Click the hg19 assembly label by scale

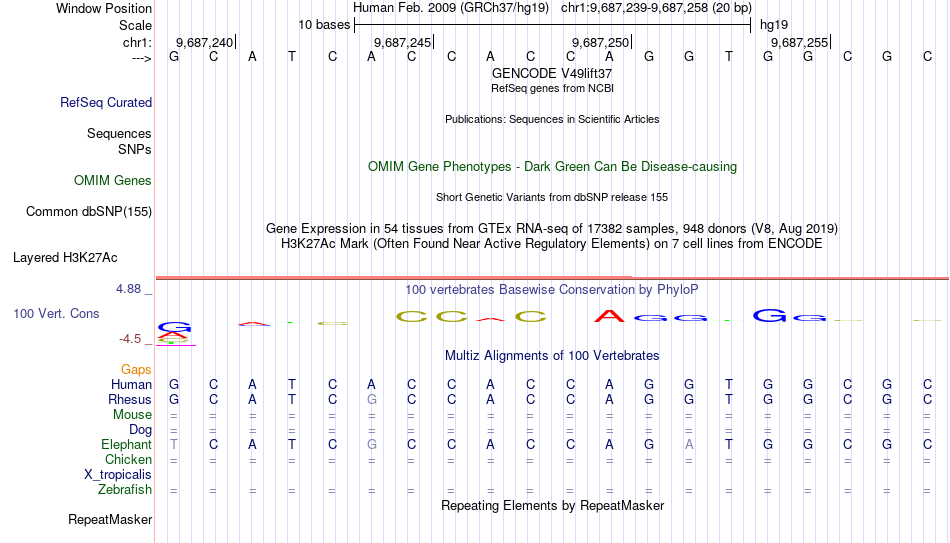tap(774, 25)
